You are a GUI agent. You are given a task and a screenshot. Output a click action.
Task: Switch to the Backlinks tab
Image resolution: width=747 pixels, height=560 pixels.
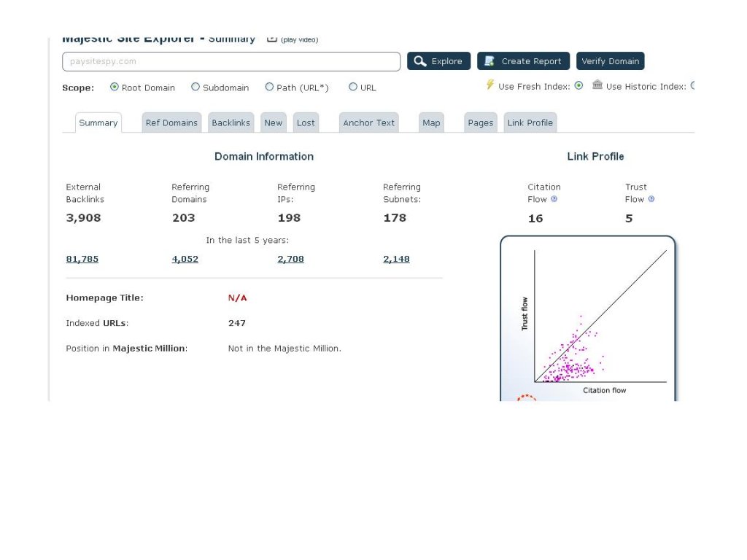coord(231,122)
